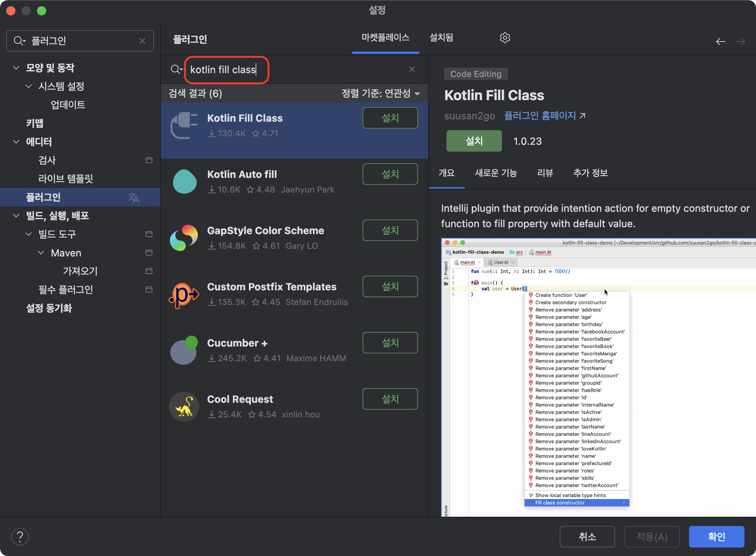Collapse the 빌드 도구 tree node
Image resolution: width=756 pixels, height=556 pixels.
tap(28, 234)
